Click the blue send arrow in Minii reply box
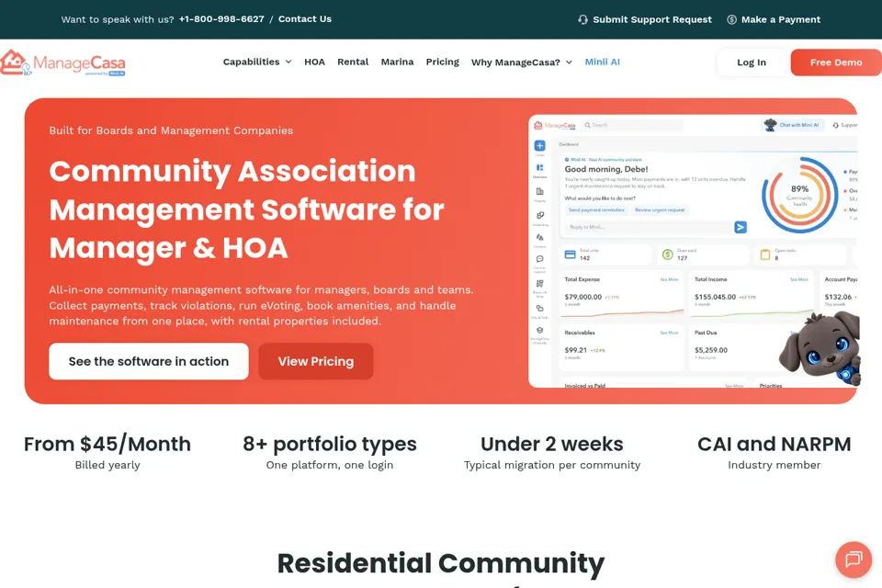The width and height of the screenshot is (882, 588). pos(741,227)
